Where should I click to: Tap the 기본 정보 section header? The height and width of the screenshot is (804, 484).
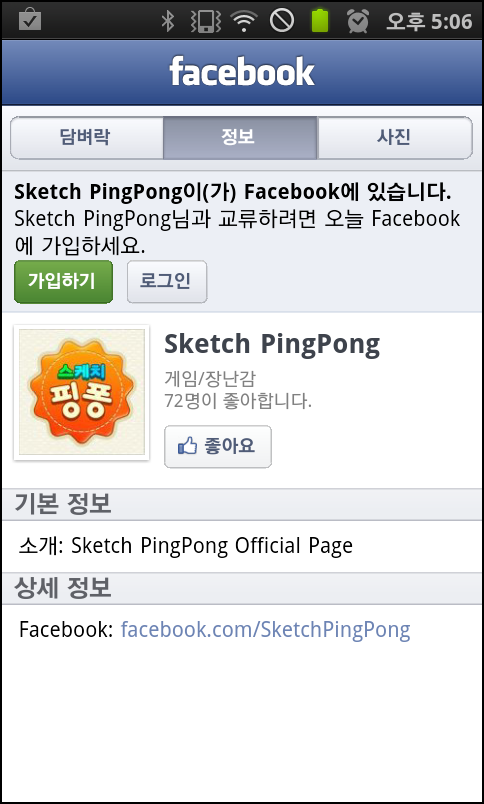pos(63,504)
